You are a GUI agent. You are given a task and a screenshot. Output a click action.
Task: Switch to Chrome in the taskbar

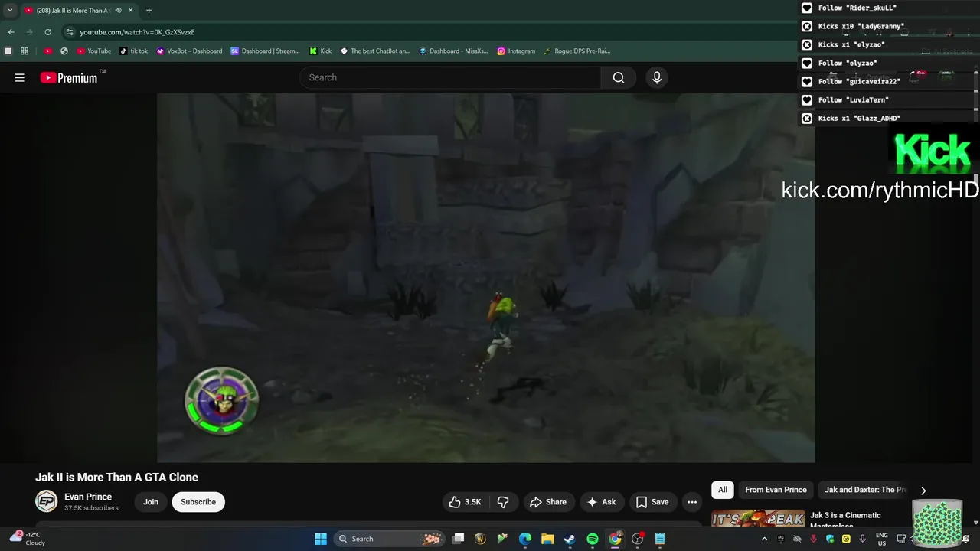point(615,539)
